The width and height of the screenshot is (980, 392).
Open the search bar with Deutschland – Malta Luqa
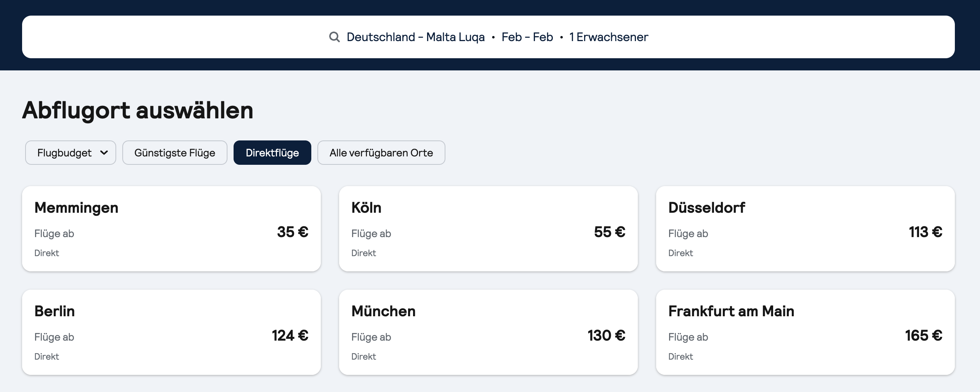[x=488, y=37]
